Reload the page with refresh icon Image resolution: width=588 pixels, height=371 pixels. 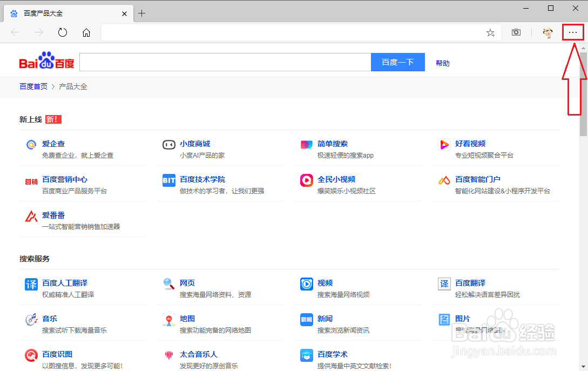tap(63, 32)
